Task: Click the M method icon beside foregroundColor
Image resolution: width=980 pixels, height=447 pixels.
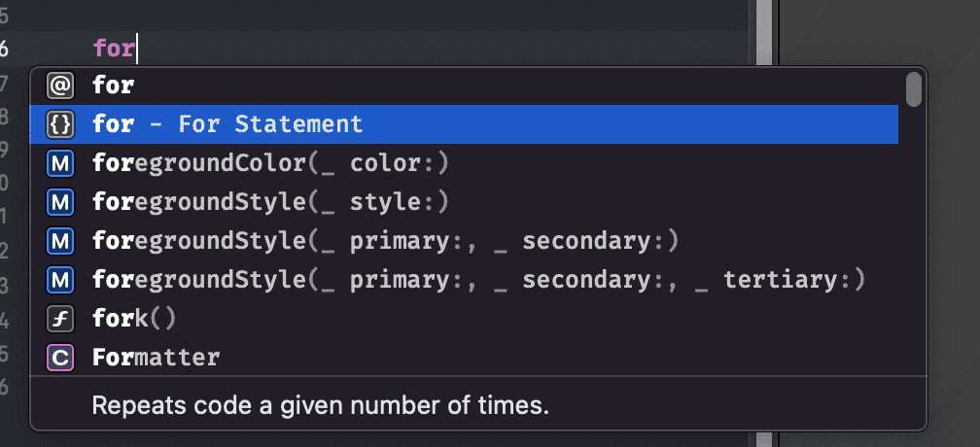Action: coord(60,163)
